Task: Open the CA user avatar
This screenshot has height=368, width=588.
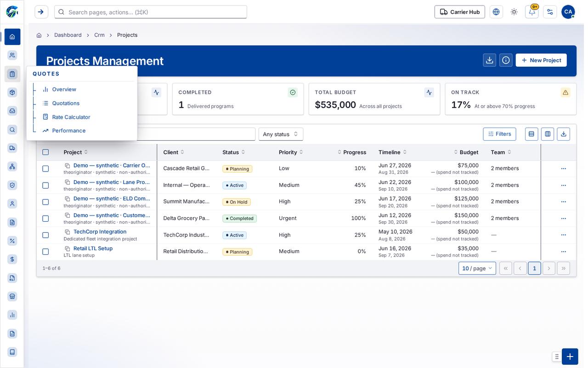Action: pyautogui.click(x=568, y=12)
